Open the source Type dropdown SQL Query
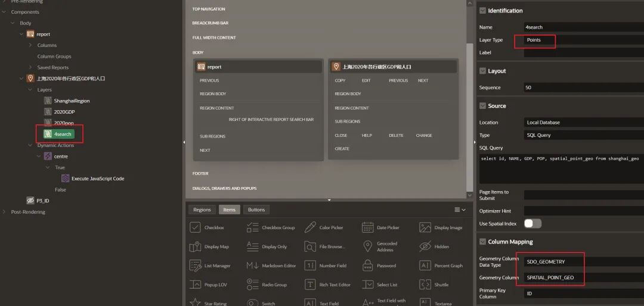The image size is (644, 306). (x=584, y=135)
